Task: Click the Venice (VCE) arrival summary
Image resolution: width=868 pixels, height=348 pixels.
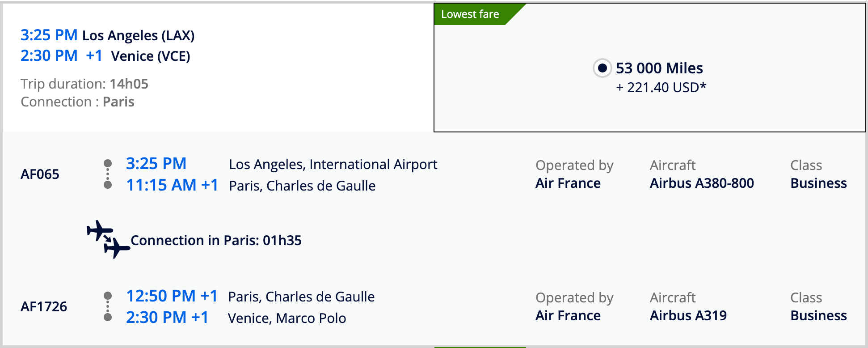Action: point(151,56)
